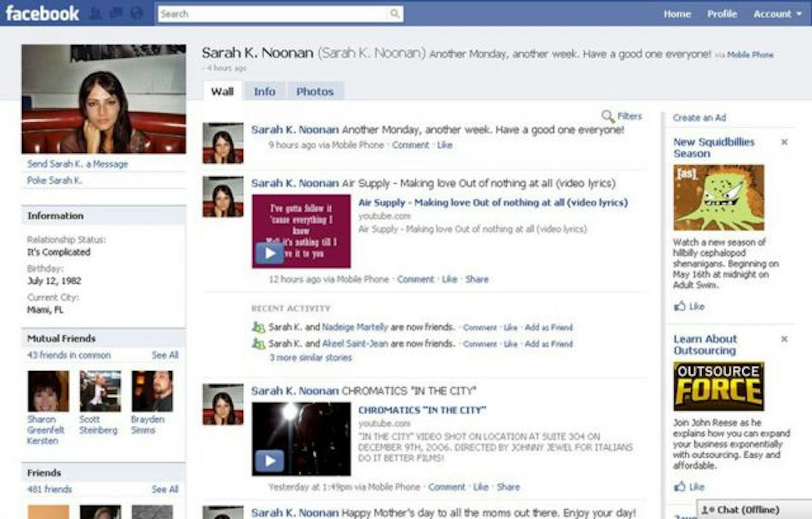This screenshot has width=812, height=519.
Task: Dismiss the Learn About Outsourcing ad
Action: [x=785, y=339]
